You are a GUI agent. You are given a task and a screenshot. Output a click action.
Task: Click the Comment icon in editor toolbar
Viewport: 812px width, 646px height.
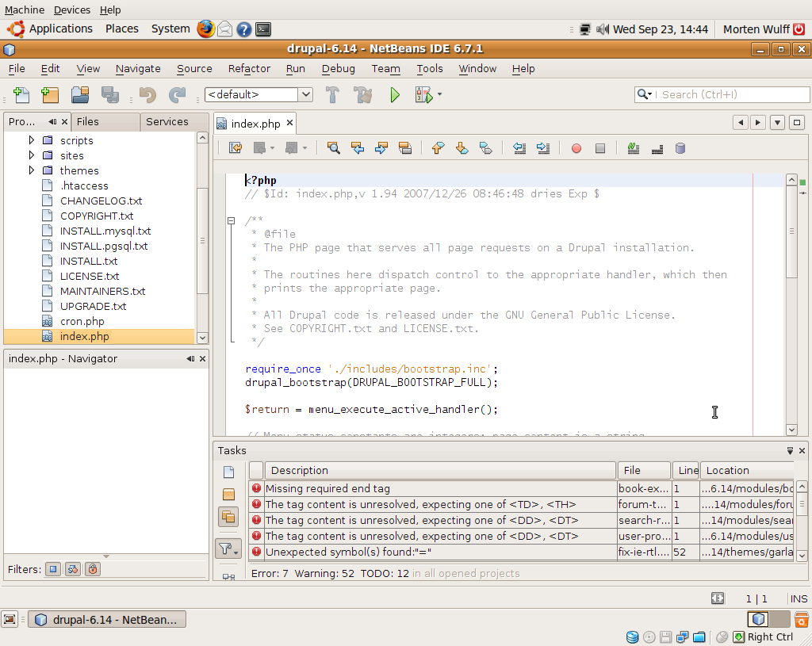pos(634,148)
